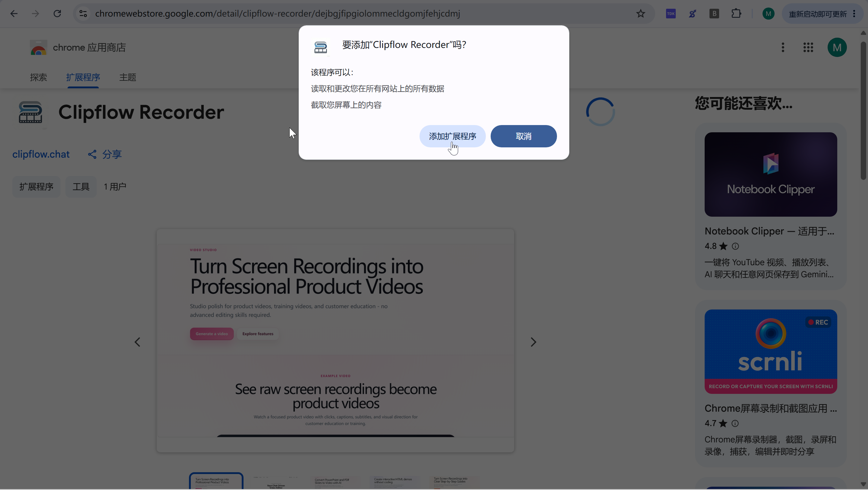This screenshot has width=868, height=490.
Task: Share this extension via 分享
Action: point(105,154)
